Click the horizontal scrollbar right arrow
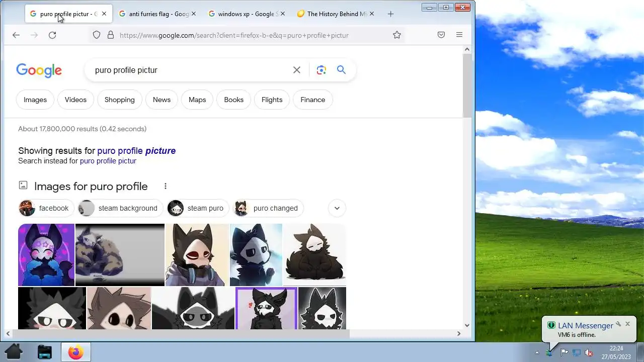This screenshot has width=644, height=362. click(458, 333)
